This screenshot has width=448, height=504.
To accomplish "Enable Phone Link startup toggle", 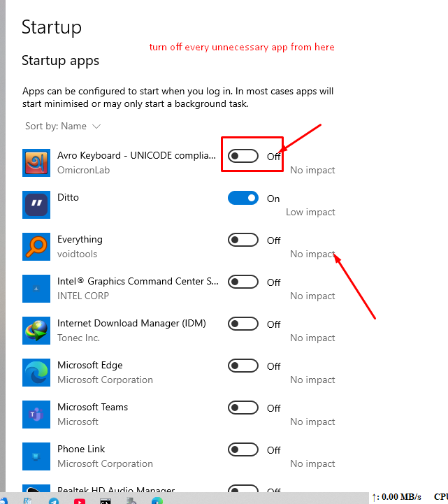I will click(x=243, y=449).
